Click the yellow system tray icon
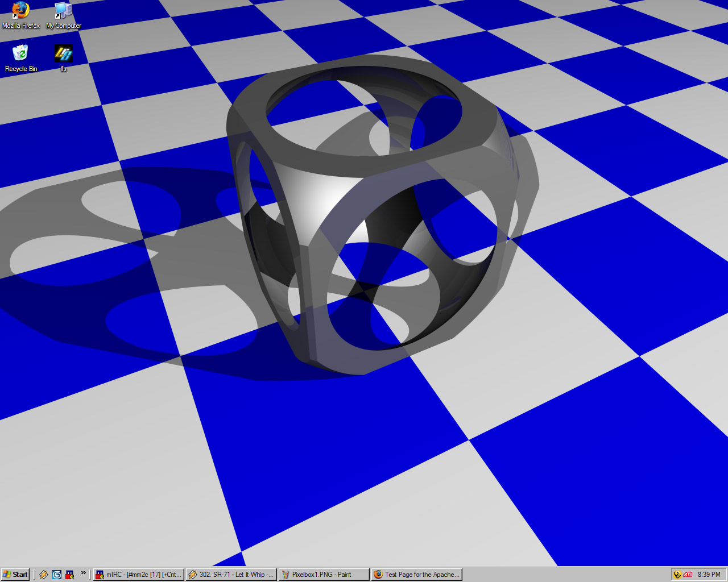Screen dimensions: 728x582 pos(677,575)
